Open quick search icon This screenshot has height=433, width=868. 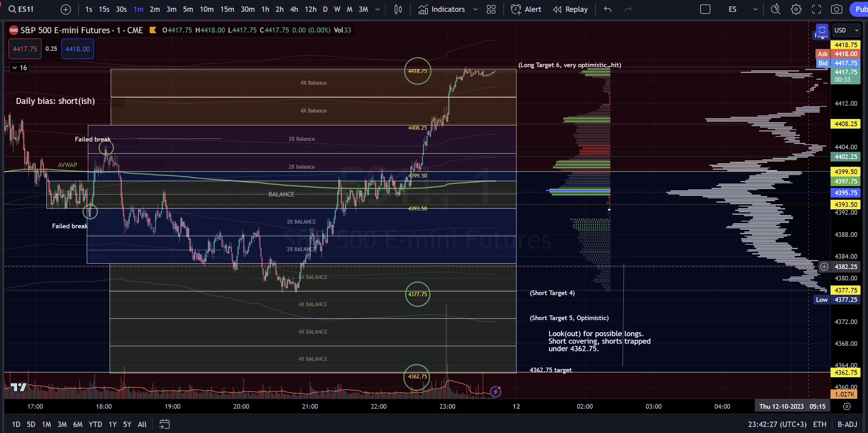[775, 9]
